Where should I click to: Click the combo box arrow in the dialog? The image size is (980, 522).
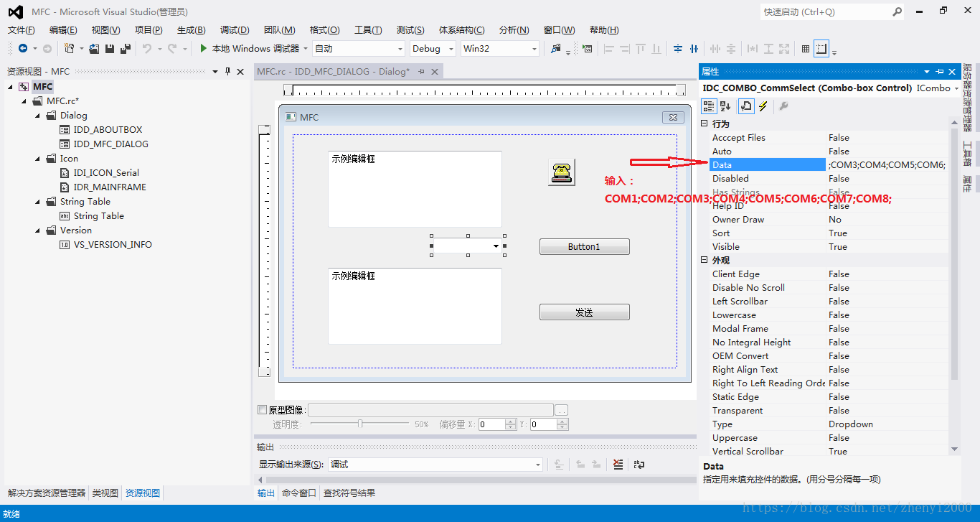tap(496, 246)
